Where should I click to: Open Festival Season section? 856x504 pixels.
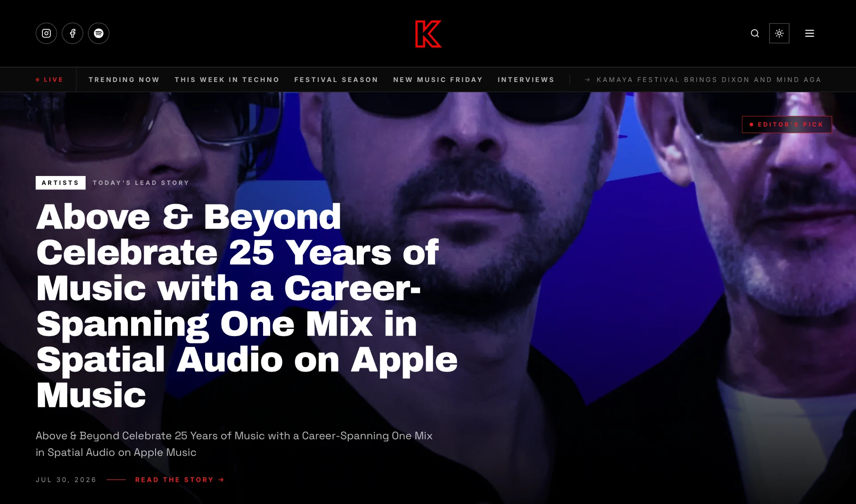pos(336,80)
